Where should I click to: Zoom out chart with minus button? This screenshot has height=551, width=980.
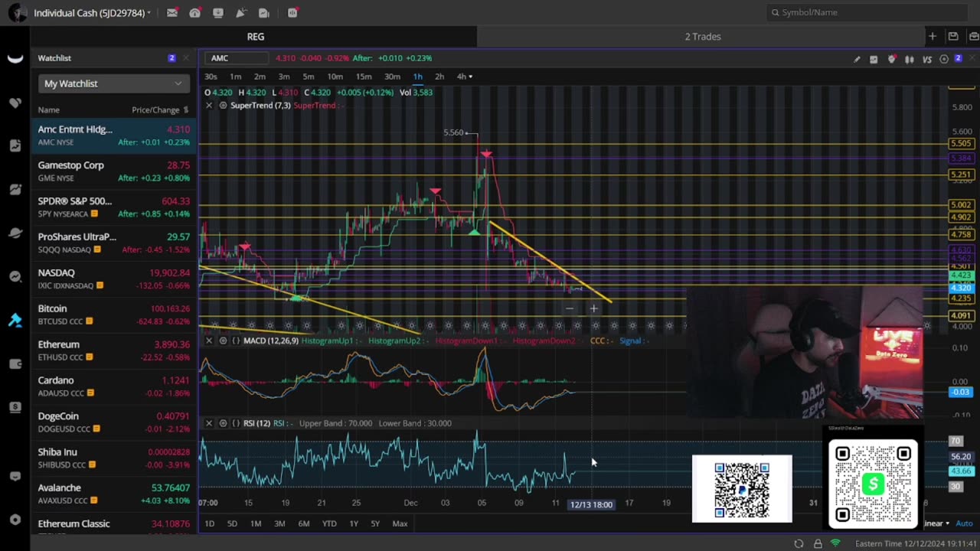click(x=569, y=308)
